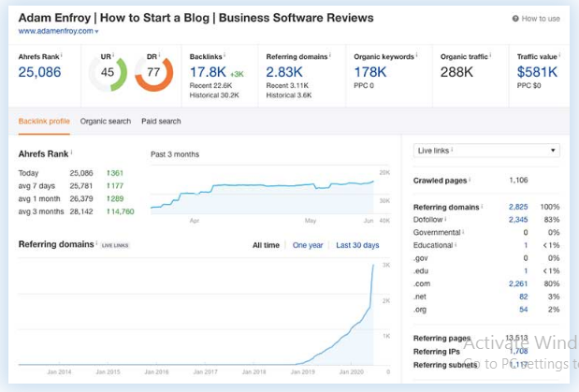Click the LIVE LINKS badge beside Referring domains

115,245
